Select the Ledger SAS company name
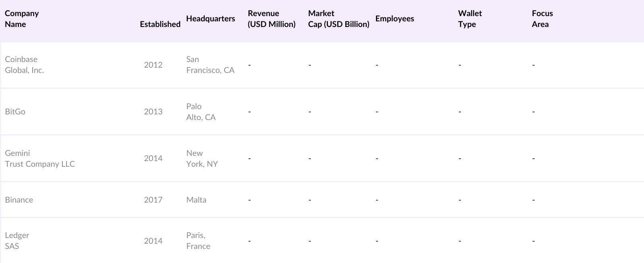644x263 pixels. pyautogui.click(x=17, y=240)
